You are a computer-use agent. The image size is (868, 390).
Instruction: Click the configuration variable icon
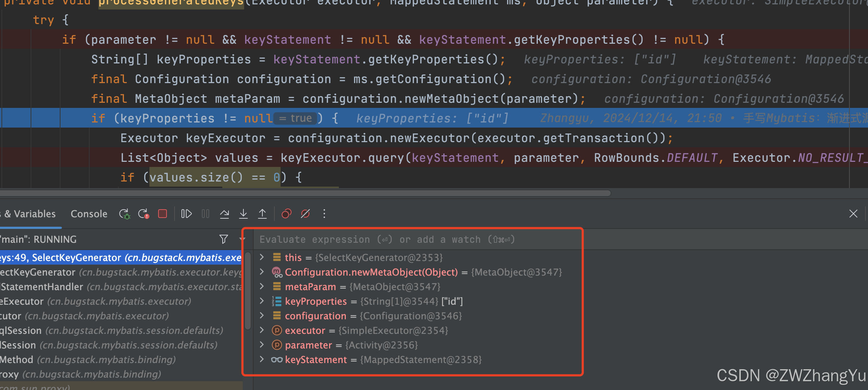277,316
